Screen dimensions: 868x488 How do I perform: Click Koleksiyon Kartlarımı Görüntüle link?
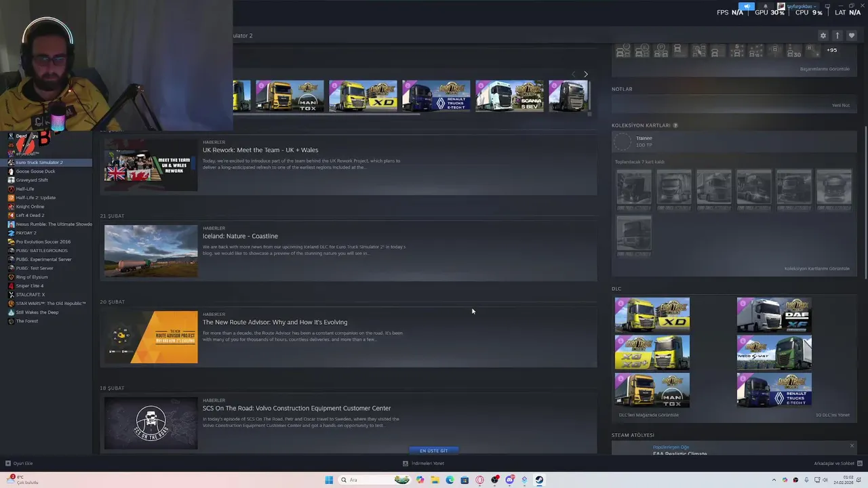coord(817,268)
